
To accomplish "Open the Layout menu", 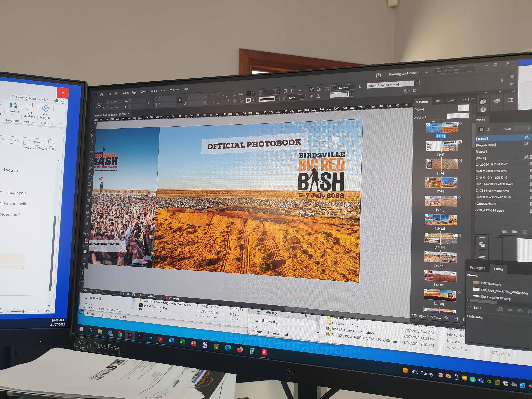I will point(125,93).
